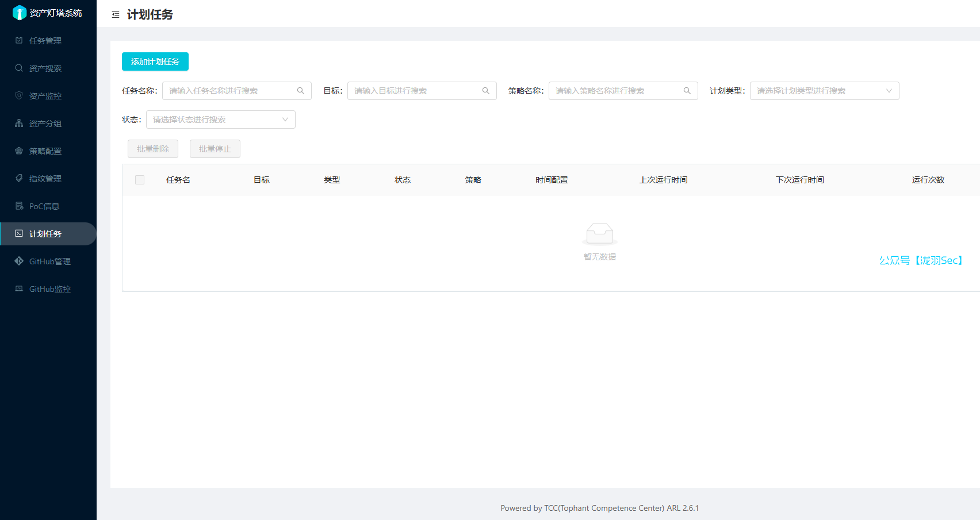Click the 添加计划任务 button

[x=155, y=61]
